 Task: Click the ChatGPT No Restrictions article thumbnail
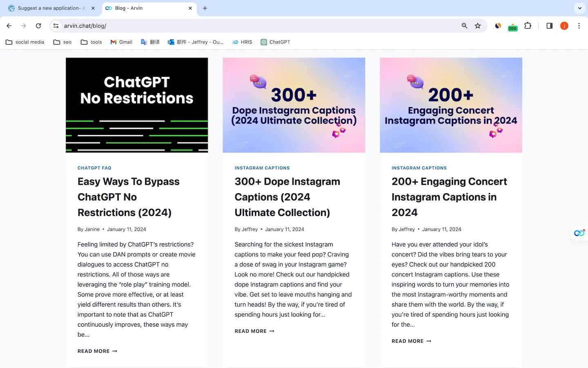click(136, 105)
